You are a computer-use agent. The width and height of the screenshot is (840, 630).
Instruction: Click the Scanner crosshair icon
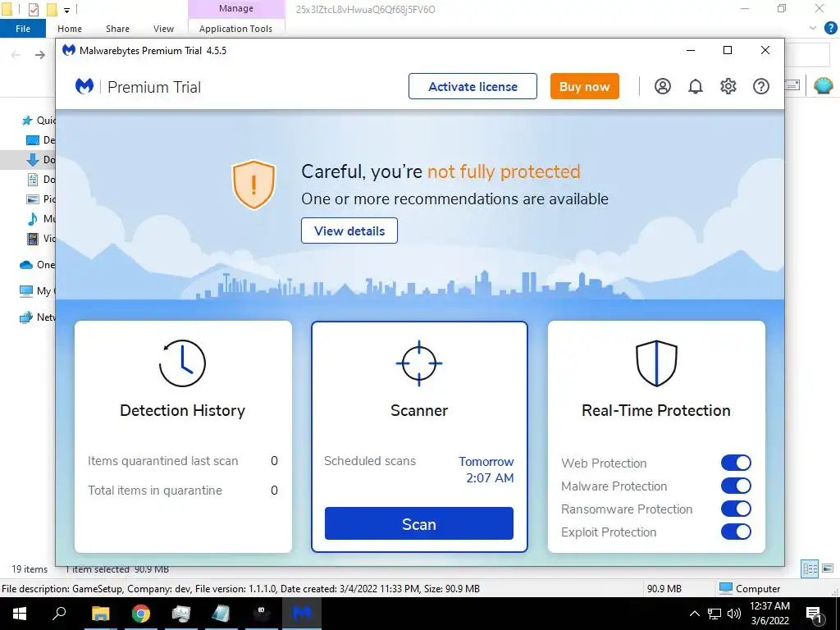click(x=419, y=363)
